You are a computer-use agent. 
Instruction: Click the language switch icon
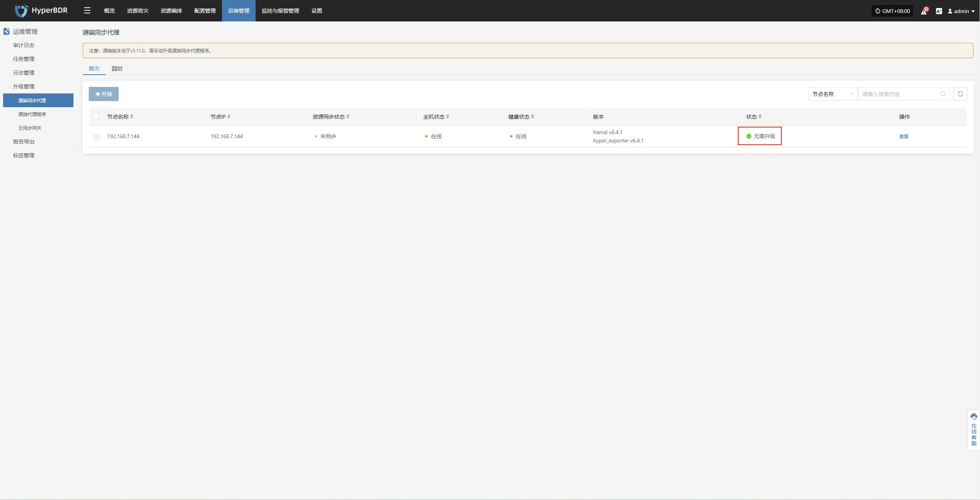pyautogui.click(x=939, y=11)
